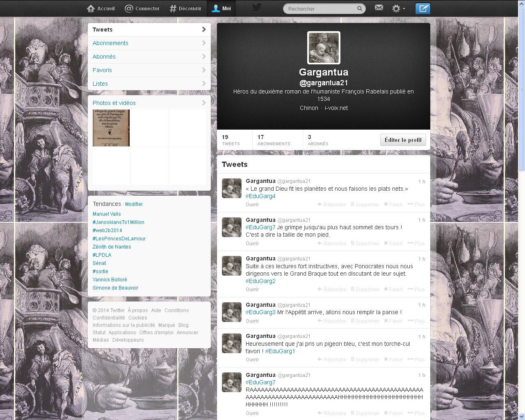525x420 pixels.
Task: Click Modifier next to Tendances
Action: pos(134,204)
